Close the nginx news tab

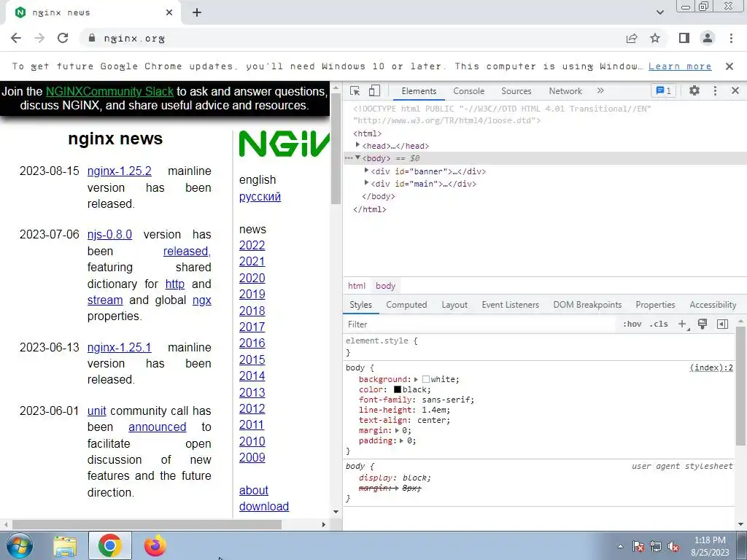point(169,13)
